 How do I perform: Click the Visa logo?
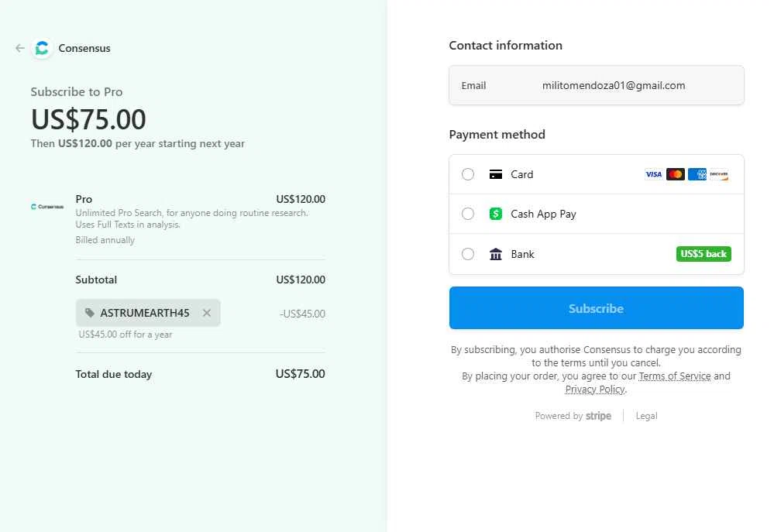(x=654, y=174)
